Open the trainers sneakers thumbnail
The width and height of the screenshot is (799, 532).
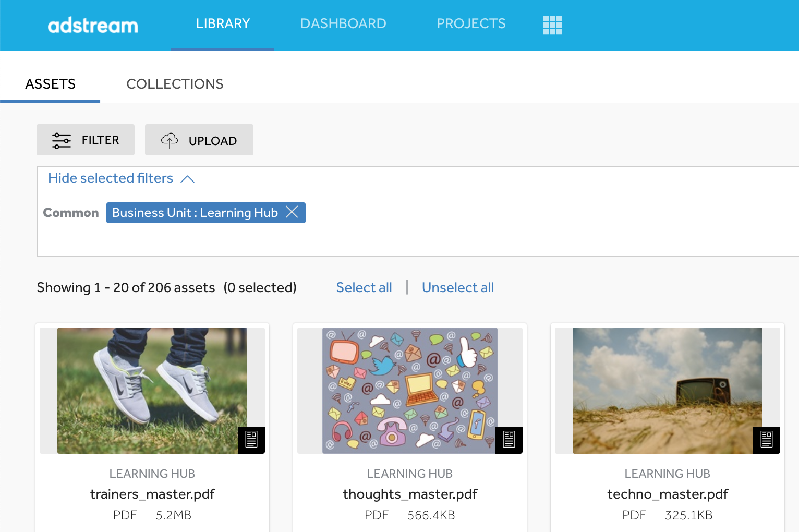(152, 390)
